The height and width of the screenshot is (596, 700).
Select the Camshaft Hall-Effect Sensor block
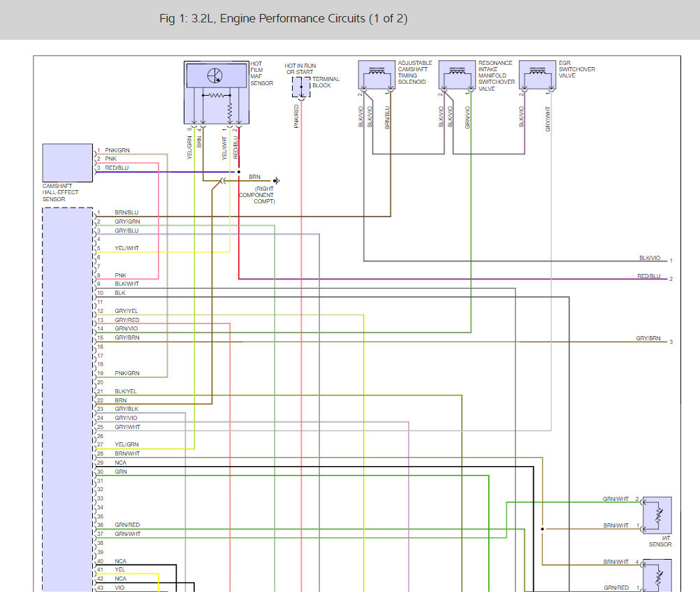[67, 163]
